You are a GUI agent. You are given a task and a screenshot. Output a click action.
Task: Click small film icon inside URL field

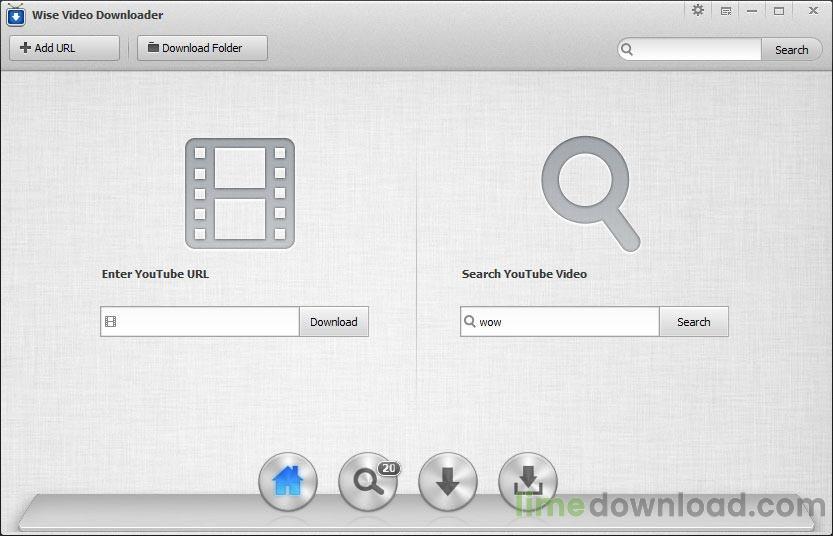[x=110, y=321]
